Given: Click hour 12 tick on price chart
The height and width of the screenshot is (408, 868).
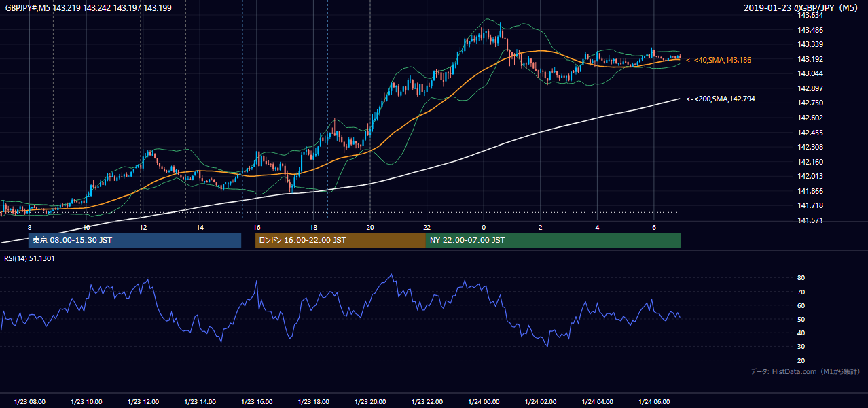Looking at the screenshot, I should [143, 227].
